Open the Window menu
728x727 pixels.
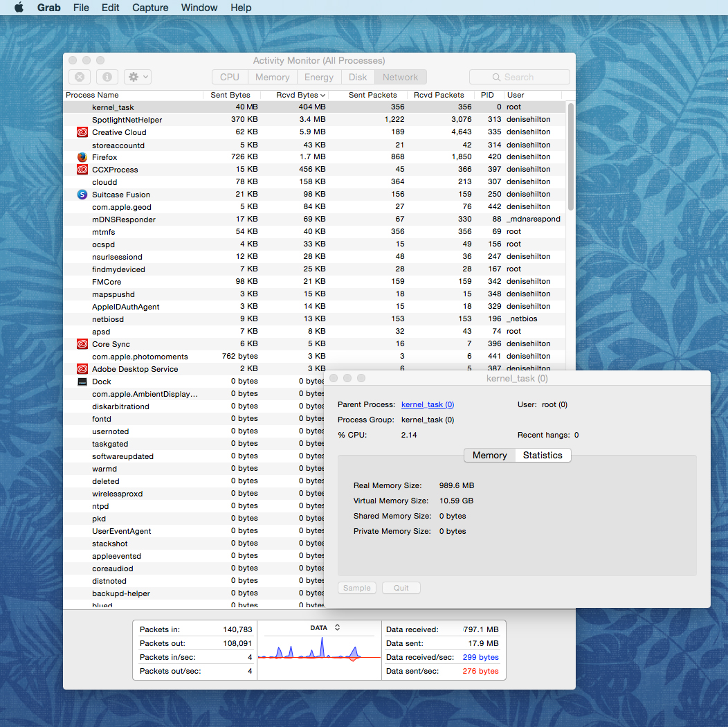199,8
